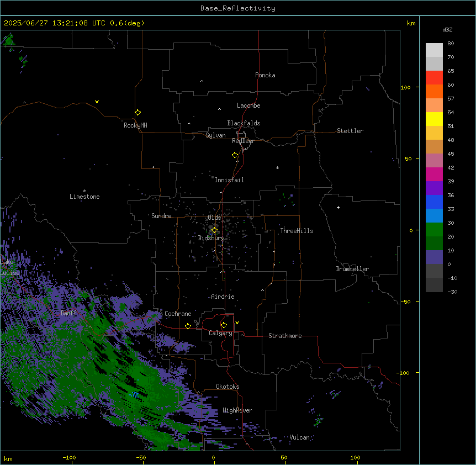The image size is (476, 465).
Task: Click the small blue high-reflectivity cell southwest of Okotoks
Action: pyautogui.click(x=134, y=394)
